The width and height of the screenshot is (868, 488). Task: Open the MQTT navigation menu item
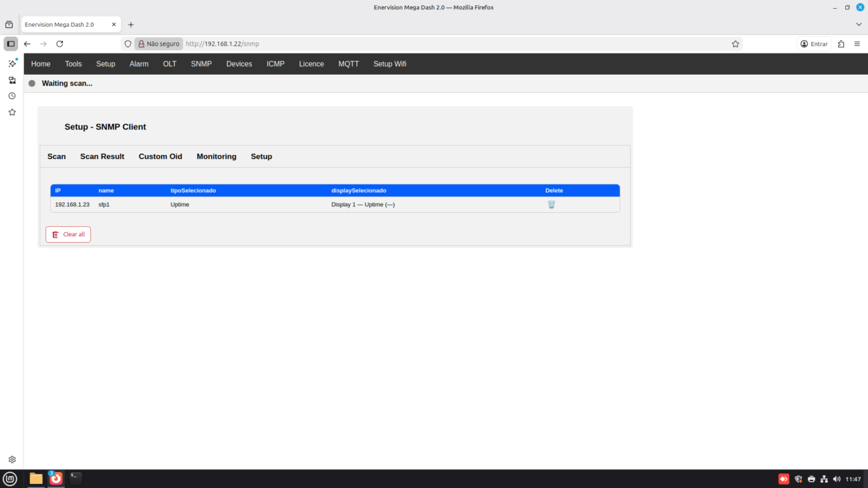click(349, 64)
